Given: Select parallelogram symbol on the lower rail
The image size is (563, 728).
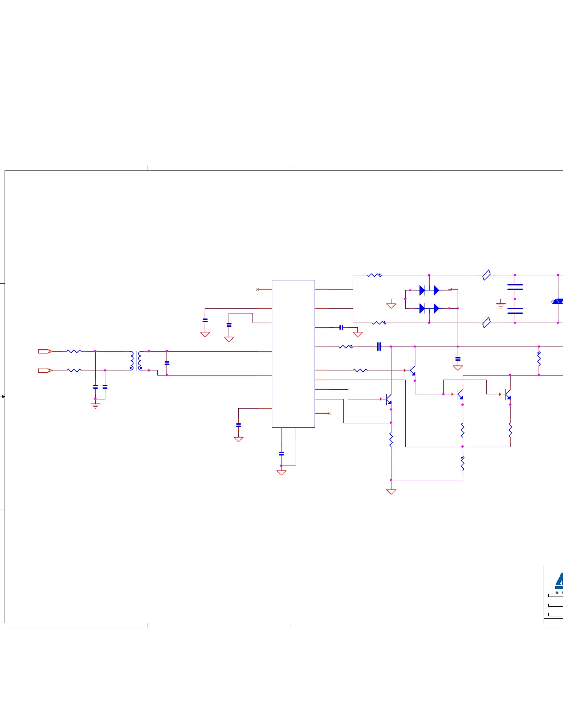Looking at the screenshot, I should click(487, 323).
